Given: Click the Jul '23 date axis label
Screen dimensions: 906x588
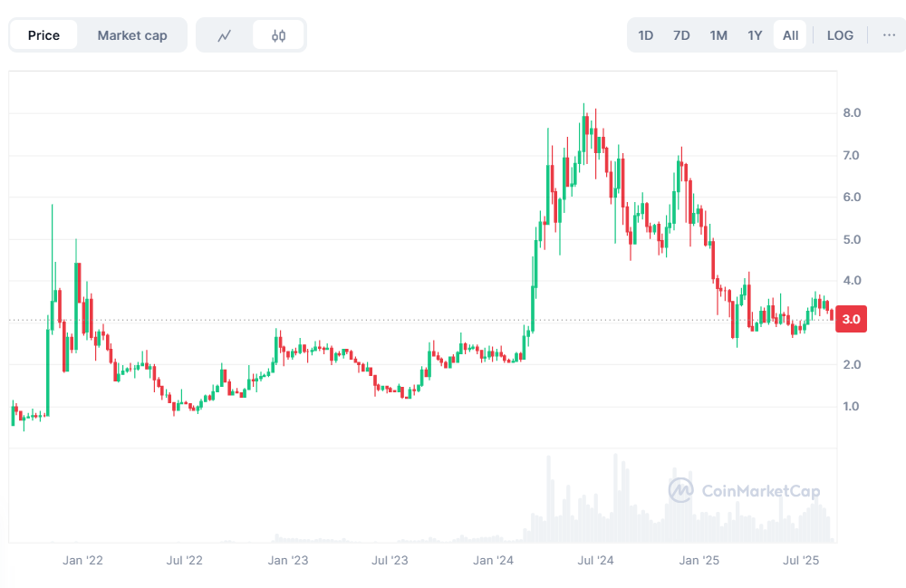Looking at the screenshot, I should [390, 561].
